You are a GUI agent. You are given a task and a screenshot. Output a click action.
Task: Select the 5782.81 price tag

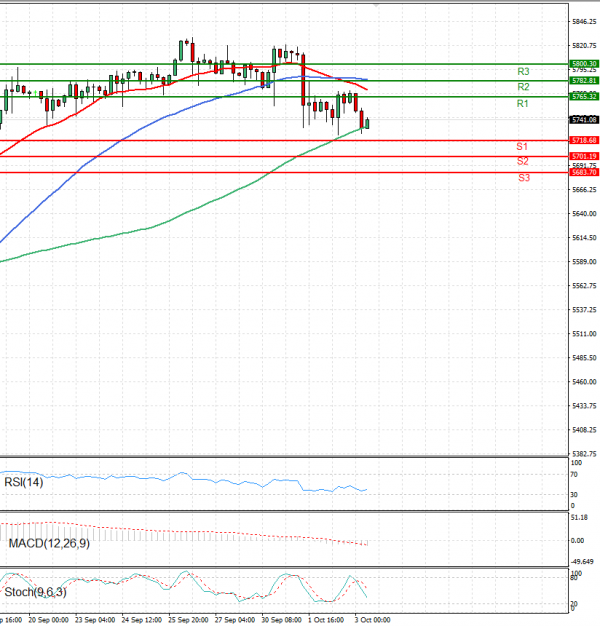click(584, 81)
